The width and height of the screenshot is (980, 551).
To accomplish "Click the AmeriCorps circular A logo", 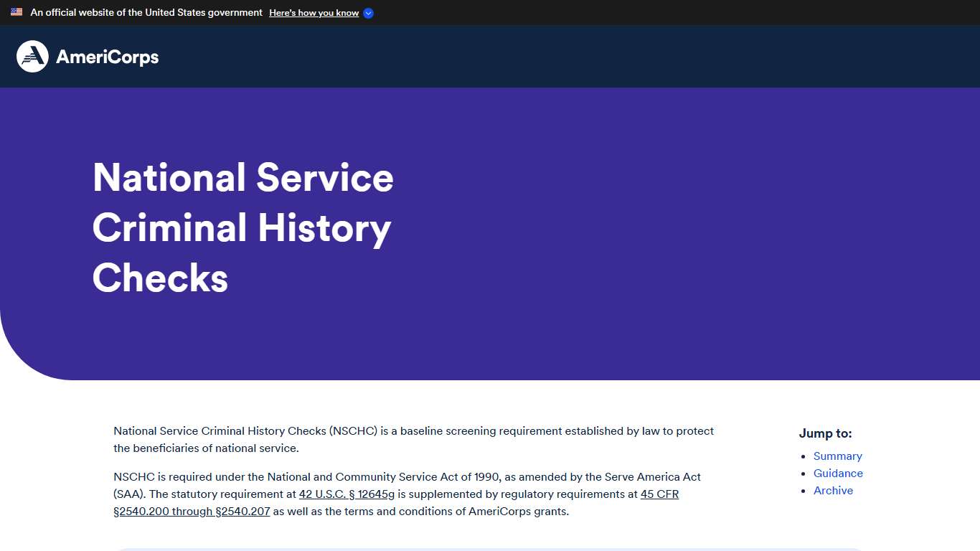I will point(32,57).
